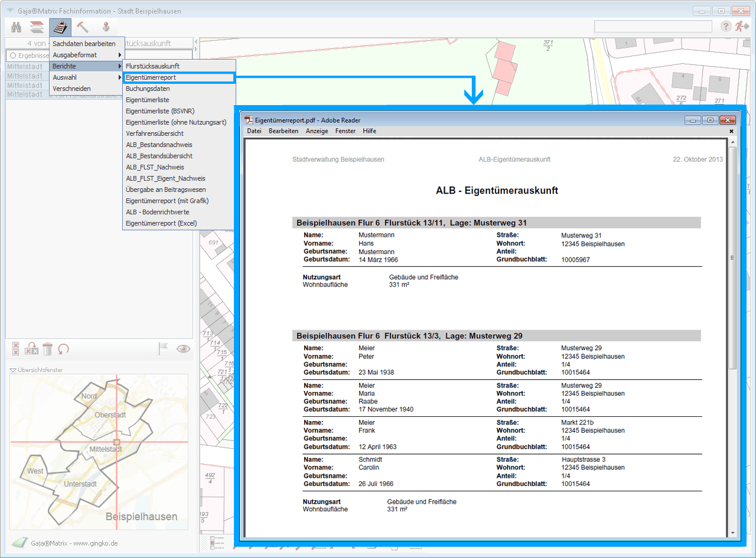This screenshot has width=756, height=558.
Task: Open the map layers stack icon
Action: [37, 27]
